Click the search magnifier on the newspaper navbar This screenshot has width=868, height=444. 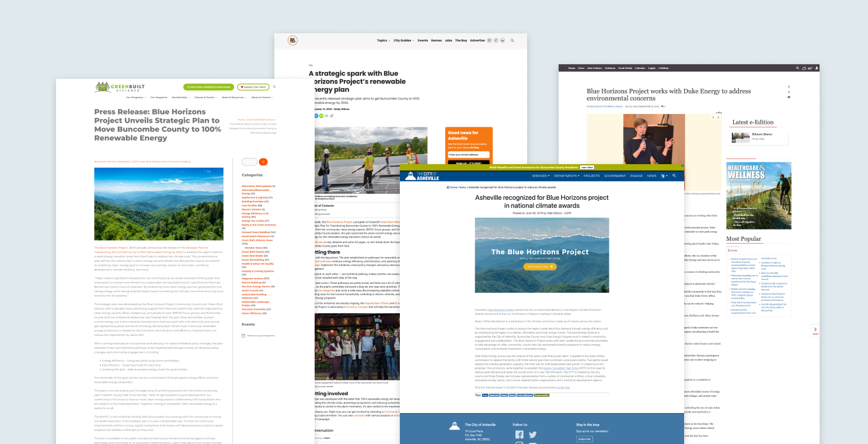[797, 68]
